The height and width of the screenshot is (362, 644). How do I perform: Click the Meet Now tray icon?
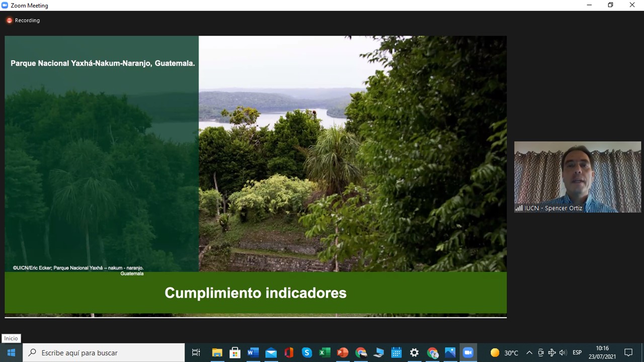click(x=541, y=352)
